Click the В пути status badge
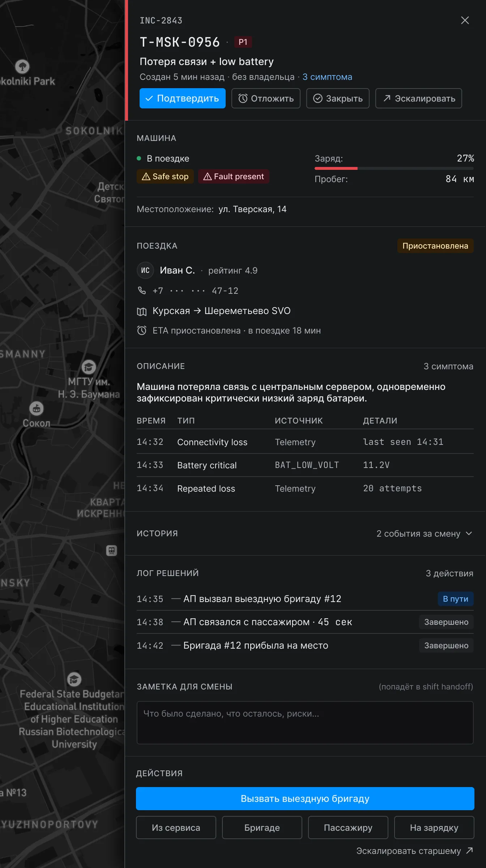Viewport: 486px width, 868px height. coord(456,599)
